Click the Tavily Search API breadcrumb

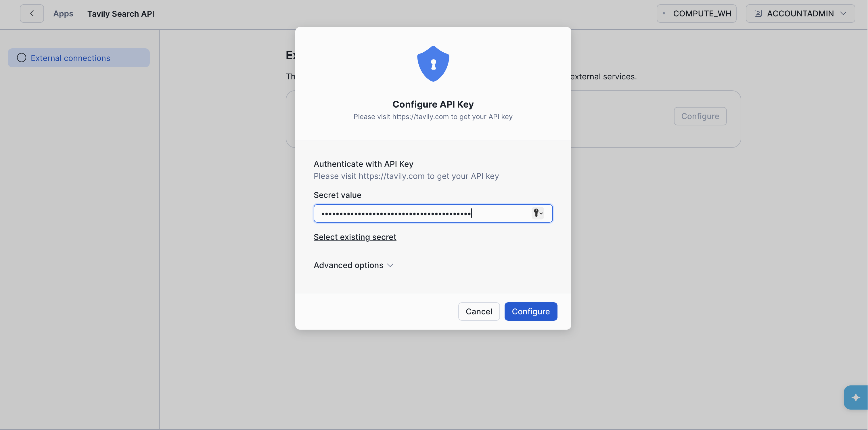pos(121,14)
